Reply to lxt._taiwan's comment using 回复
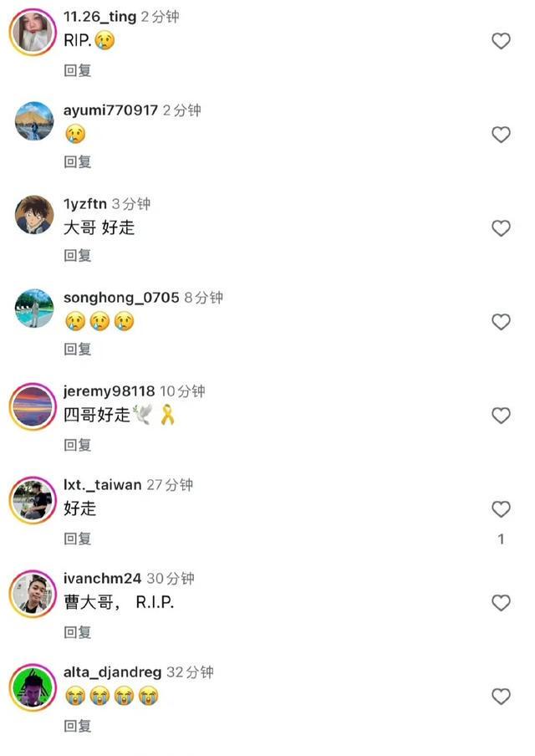Viewport: 535px width, 756px height. point(76,537)
